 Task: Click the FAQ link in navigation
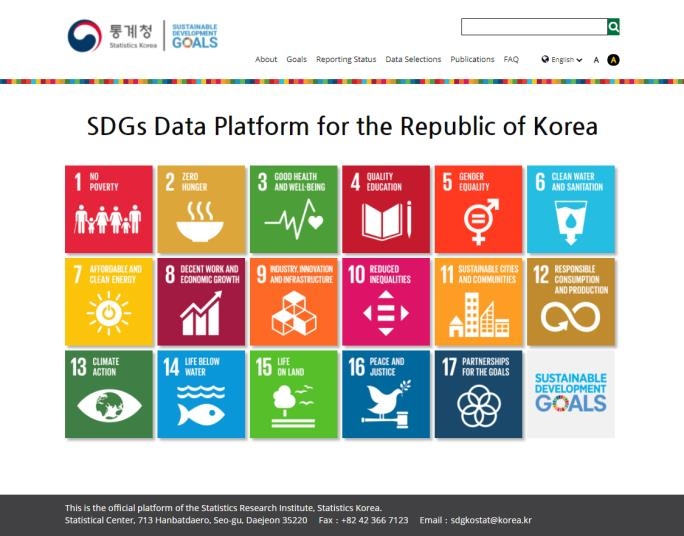pos(511,60)
